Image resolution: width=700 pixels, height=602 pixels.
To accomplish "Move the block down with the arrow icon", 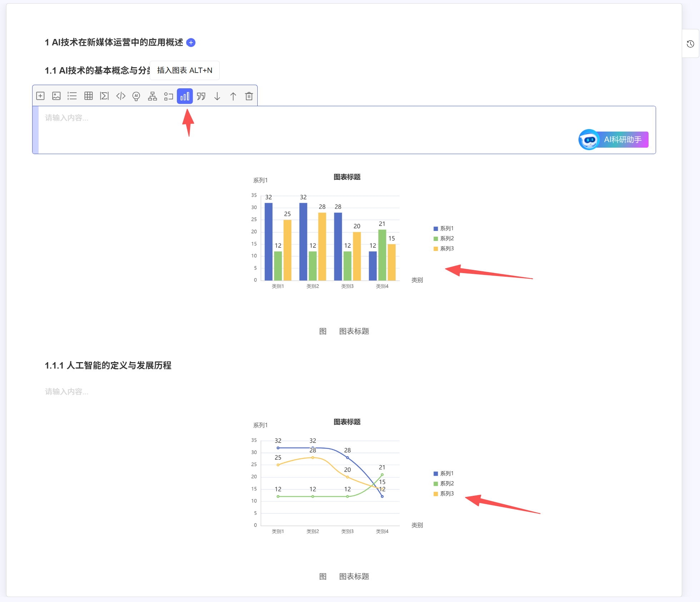I will click(217, 96).
